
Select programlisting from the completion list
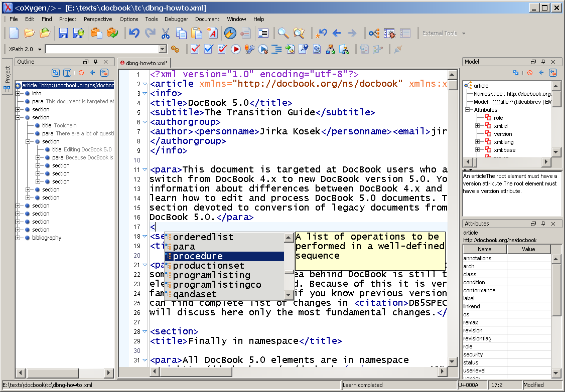point(211,275)
